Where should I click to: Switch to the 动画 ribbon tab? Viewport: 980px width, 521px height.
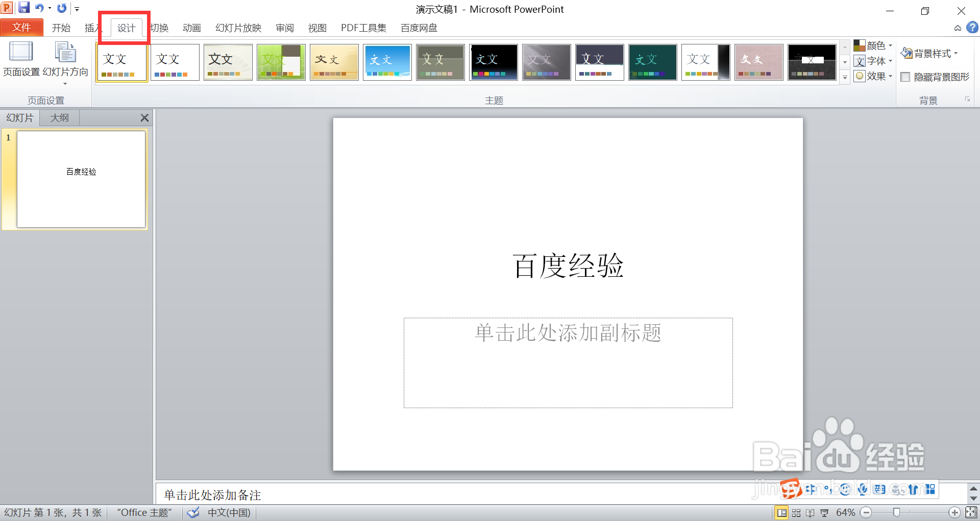[x=191, y=28]
